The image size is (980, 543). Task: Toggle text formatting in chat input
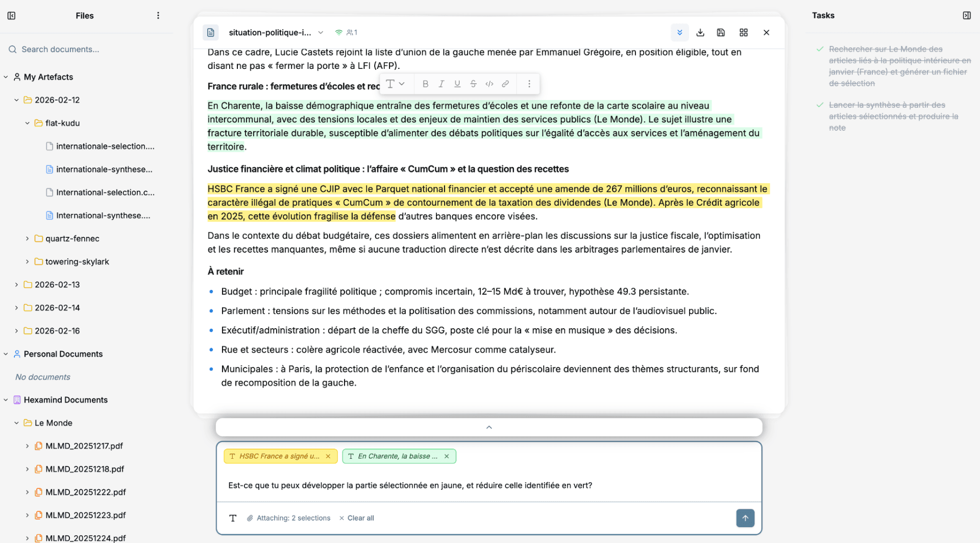coord(233,518)
